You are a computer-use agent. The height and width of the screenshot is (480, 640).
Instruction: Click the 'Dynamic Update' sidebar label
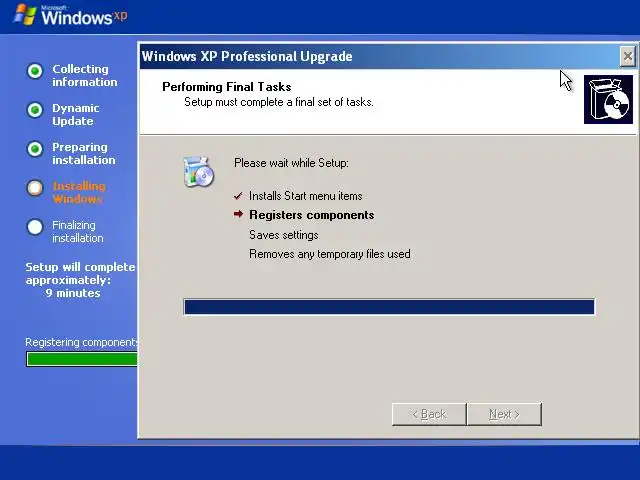tap(76, 115)
